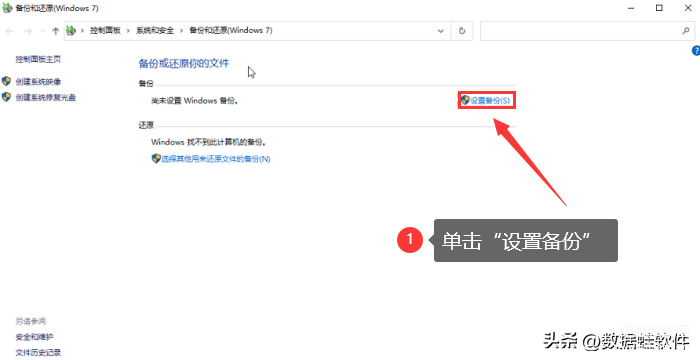Select 备份和还原(Windows 7) breadcrumb
Screen dimensions: 700x360
(x=231, y=30)
